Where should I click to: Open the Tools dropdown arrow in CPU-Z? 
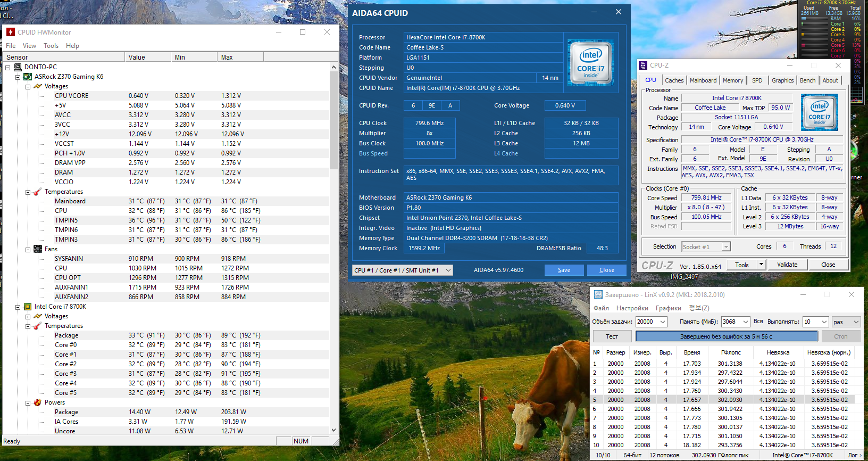click(x=761, y=265)
